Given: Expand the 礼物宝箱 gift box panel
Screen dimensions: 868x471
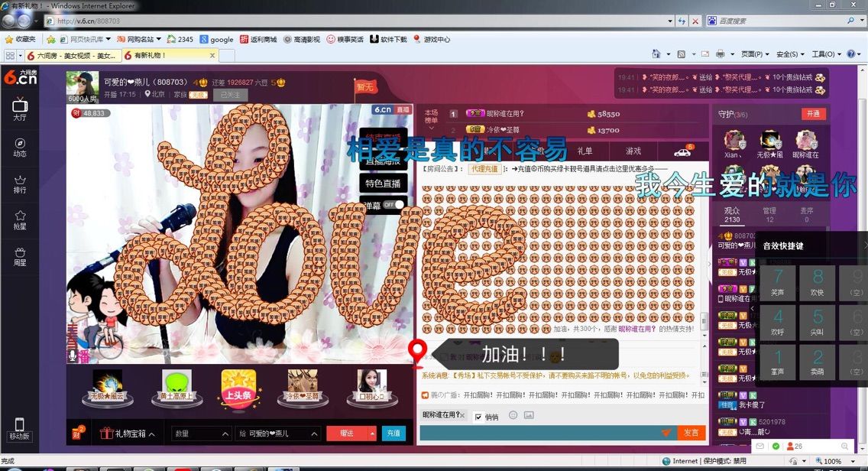Looking at the screenshot, I should coord(128,434).
